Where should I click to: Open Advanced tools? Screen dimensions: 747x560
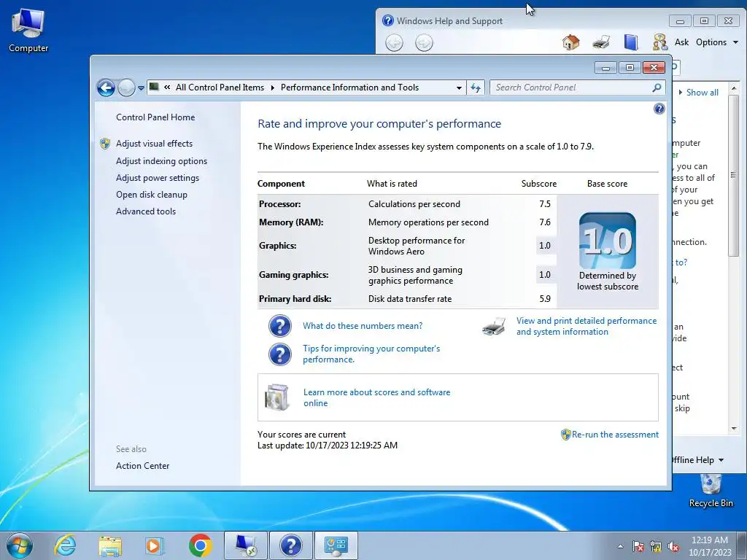click(146, 211)
